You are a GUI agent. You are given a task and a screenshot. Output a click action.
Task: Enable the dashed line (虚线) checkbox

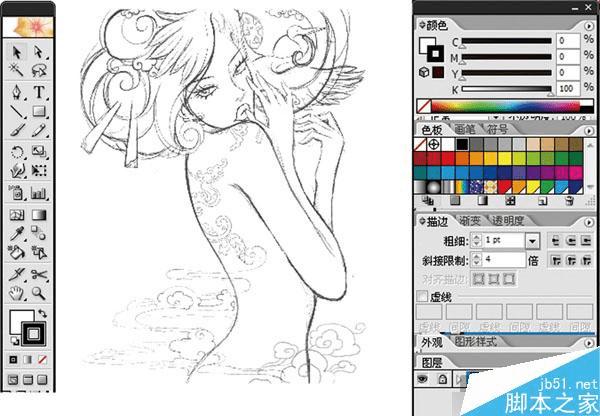(x=422, y=296)
